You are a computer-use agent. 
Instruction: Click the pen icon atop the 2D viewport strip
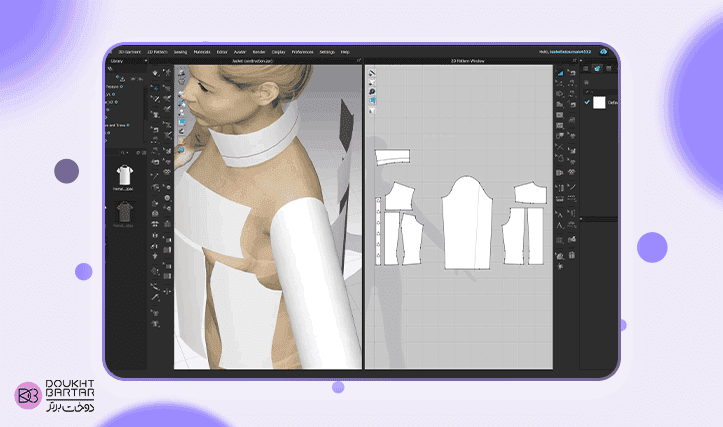click(372, 73)
